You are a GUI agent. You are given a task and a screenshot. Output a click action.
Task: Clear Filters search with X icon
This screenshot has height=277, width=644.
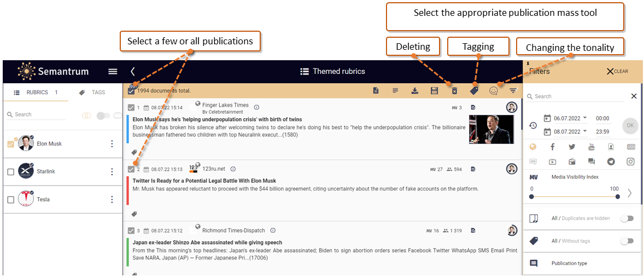[x=634, y=96]
